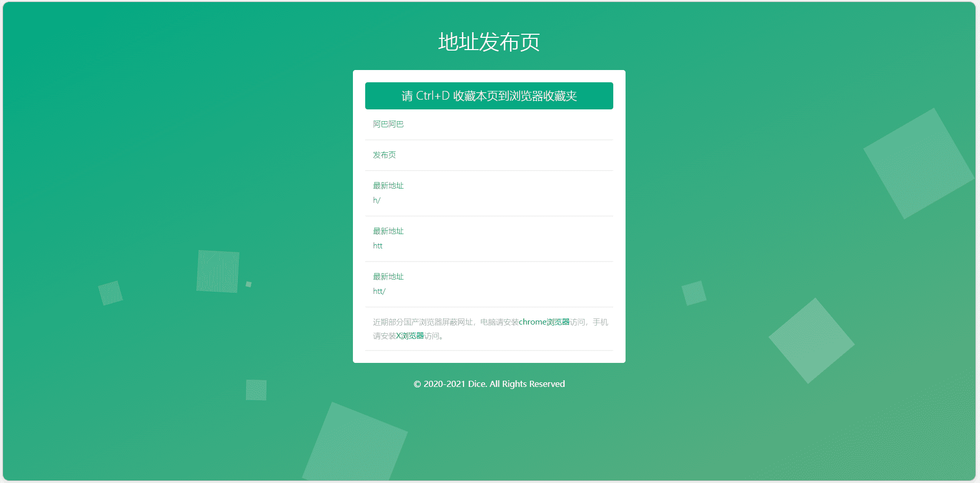Image resolution: width=980 pixels, height=483 pixels.
Task: Click the row containing 发布页
Action: pyautogui.click(x=488, y=155)
